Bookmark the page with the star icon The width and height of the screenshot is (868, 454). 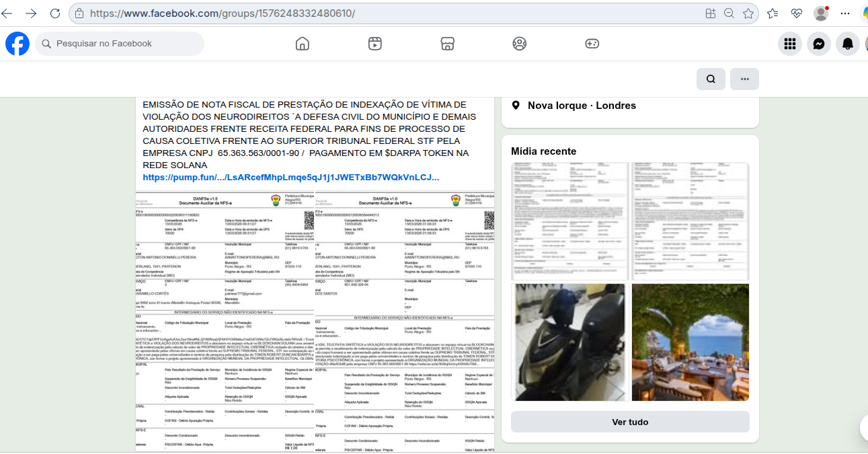748,13
